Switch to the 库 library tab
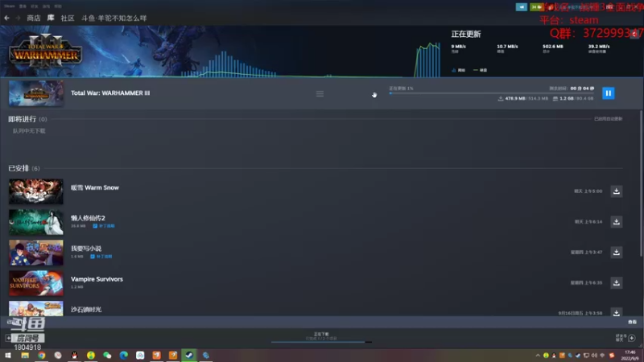 click(x=51, y=18)
